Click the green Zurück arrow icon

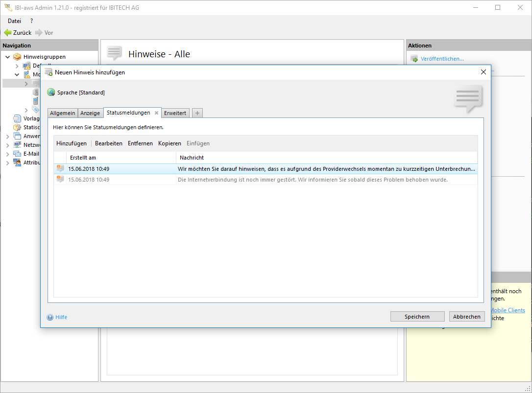7,33
